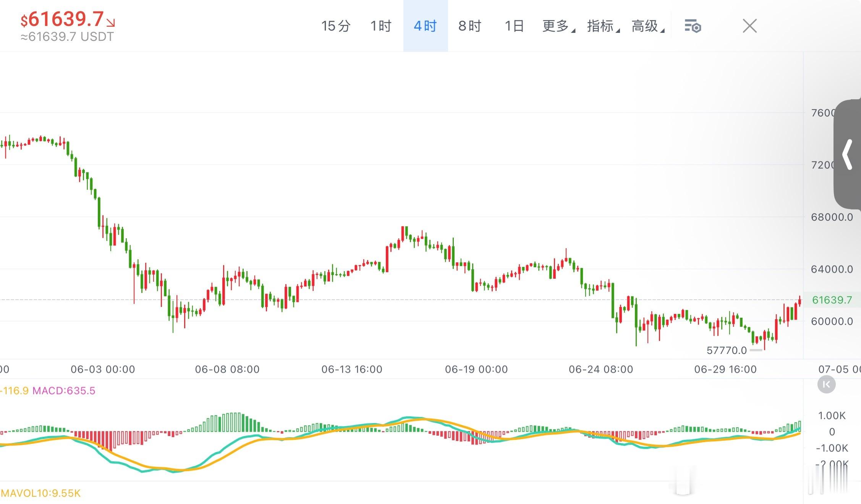Click the 64000.0 price axis label
Screen dimensions: 861x504
(832, 269)
